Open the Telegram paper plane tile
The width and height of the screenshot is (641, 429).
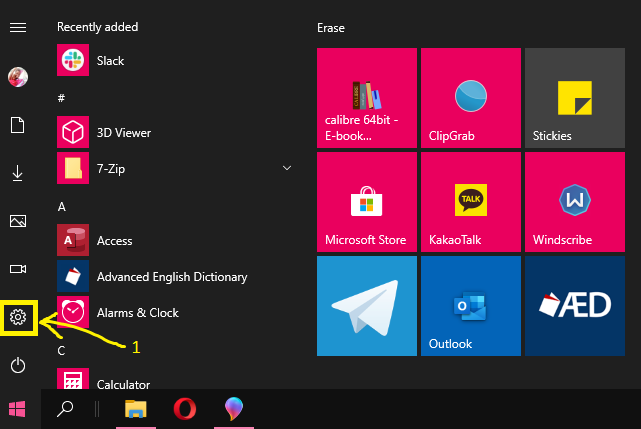[x=367, y=306]
